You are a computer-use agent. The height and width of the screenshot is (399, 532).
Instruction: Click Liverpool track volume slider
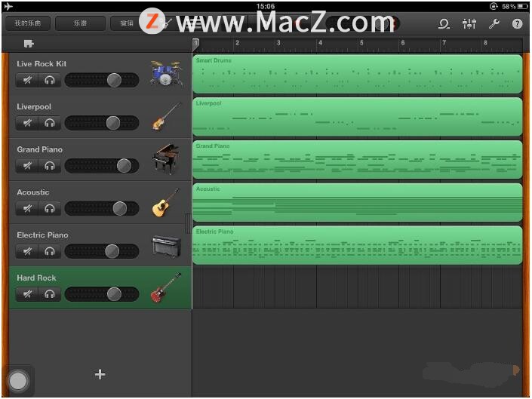102,123
